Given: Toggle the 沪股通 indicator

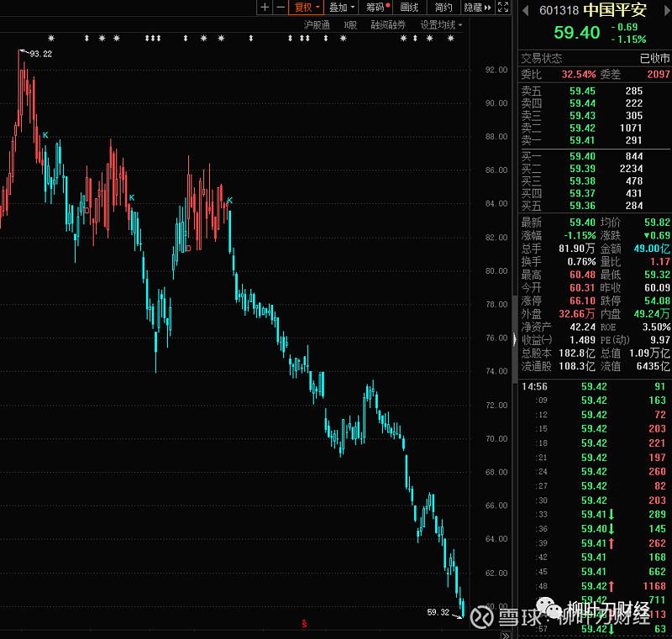Looking at the screenshot, I should coord(317,25).
